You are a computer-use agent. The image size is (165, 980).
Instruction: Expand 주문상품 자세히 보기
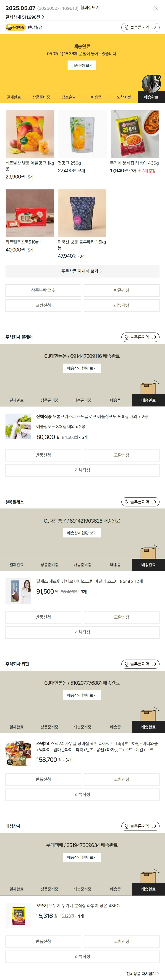coord(82,271)
